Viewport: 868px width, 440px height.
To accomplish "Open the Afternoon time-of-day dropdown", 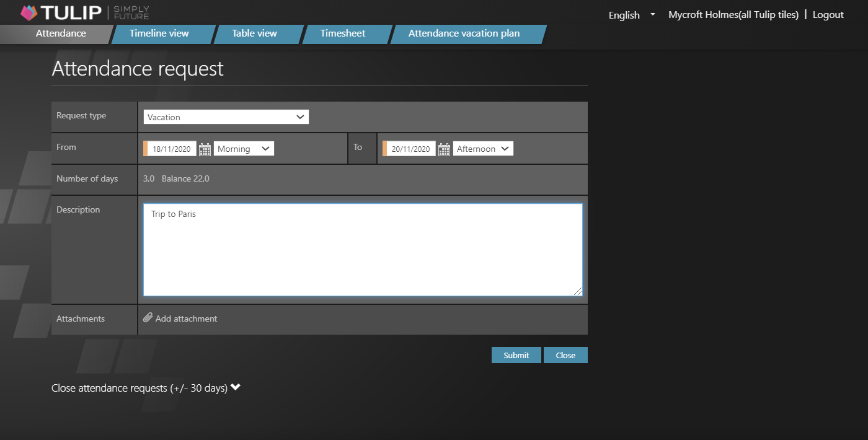I will tap(483, 148).
